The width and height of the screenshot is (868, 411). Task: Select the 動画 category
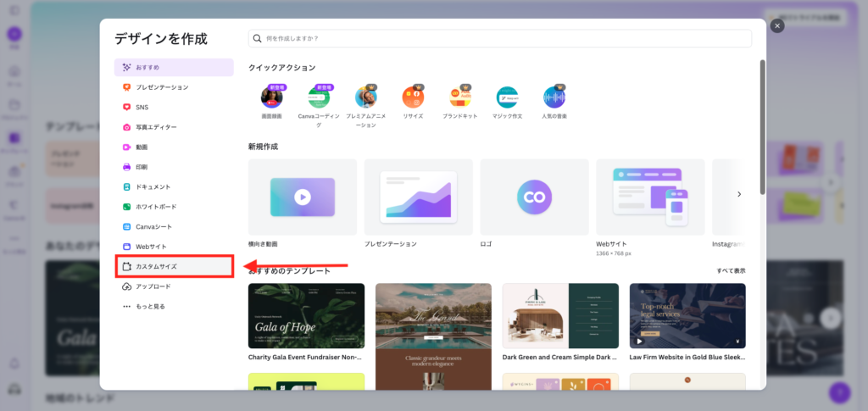tap(174, 147)
